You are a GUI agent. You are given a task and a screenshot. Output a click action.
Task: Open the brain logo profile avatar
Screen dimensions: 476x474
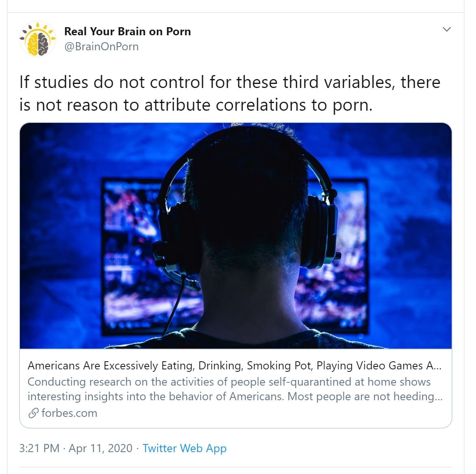coord(38,39)
